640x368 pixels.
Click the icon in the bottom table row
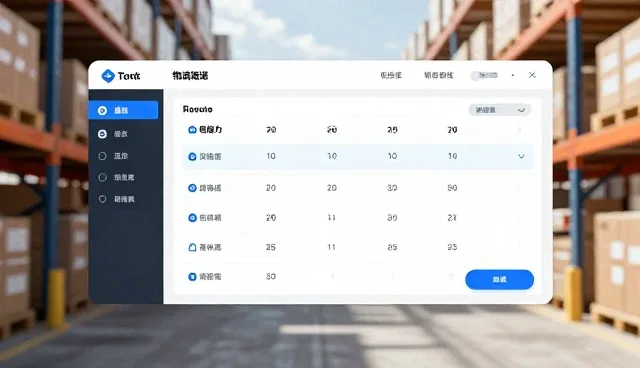pyautogui.click(x=192, y=277)
